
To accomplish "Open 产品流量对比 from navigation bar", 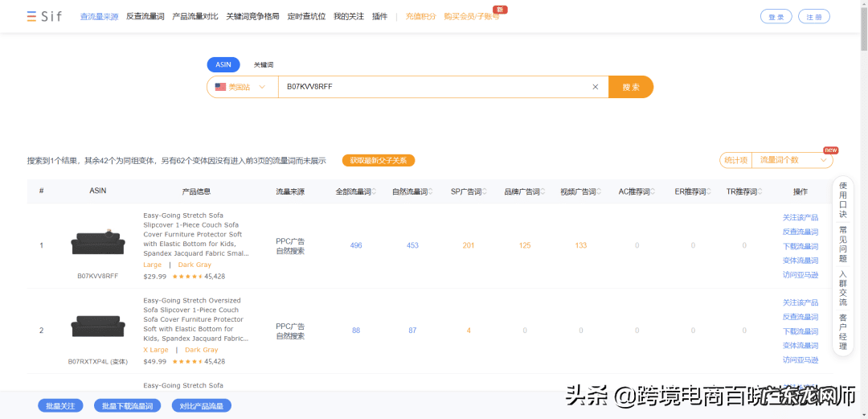I will pos(194,17).
